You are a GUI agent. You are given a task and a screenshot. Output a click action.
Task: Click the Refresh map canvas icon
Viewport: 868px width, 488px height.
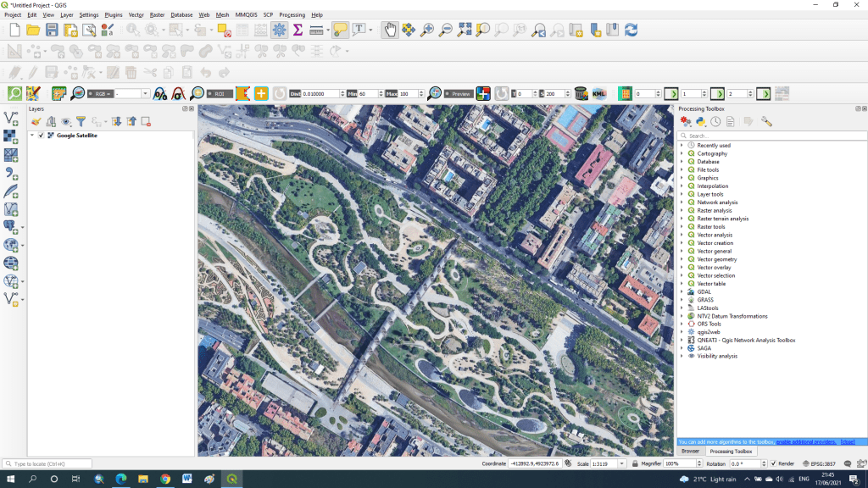coord(631,28)
